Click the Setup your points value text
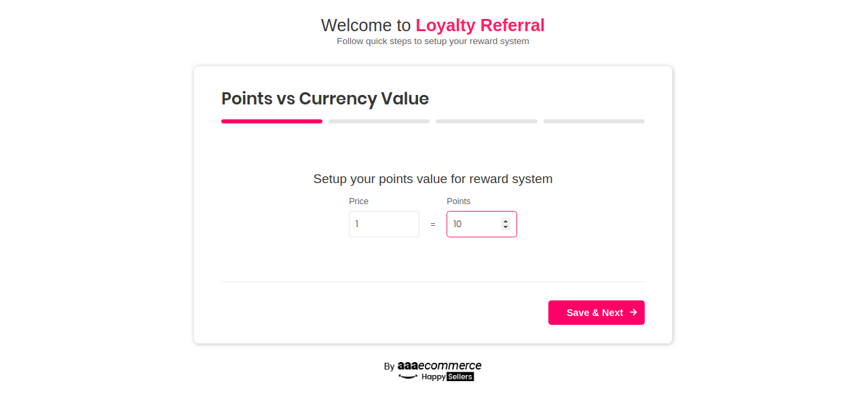This screenshot has width=868, height=394. coord(433,179)
